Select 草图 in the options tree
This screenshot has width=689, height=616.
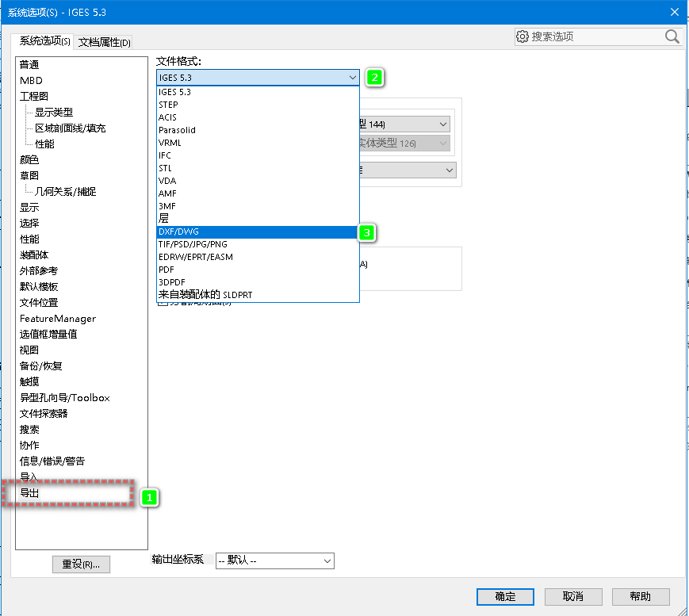[x=29, y=176]
